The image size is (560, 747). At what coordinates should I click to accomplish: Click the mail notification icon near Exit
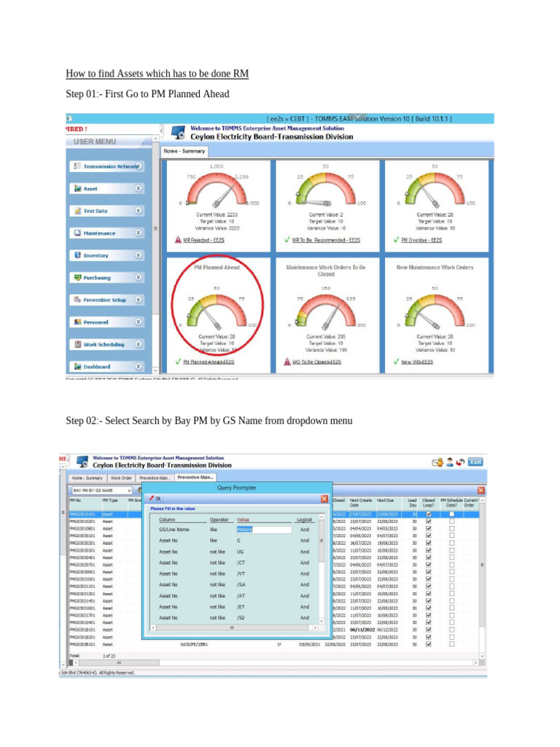coord(437,462)
